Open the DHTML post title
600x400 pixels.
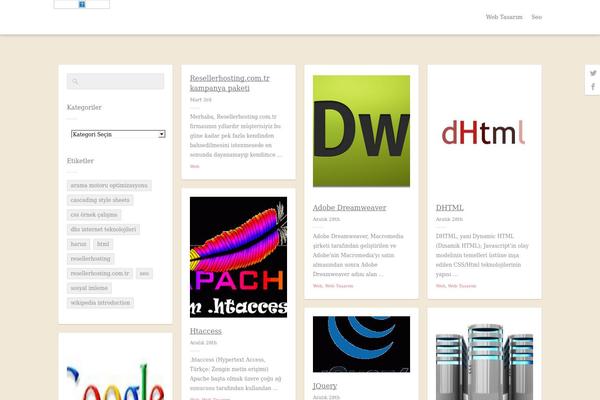450,208
